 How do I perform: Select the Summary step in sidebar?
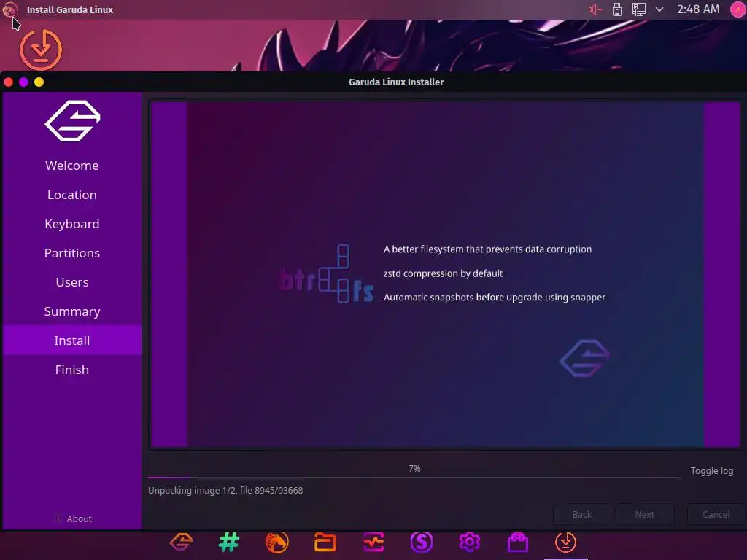point(72,311)
